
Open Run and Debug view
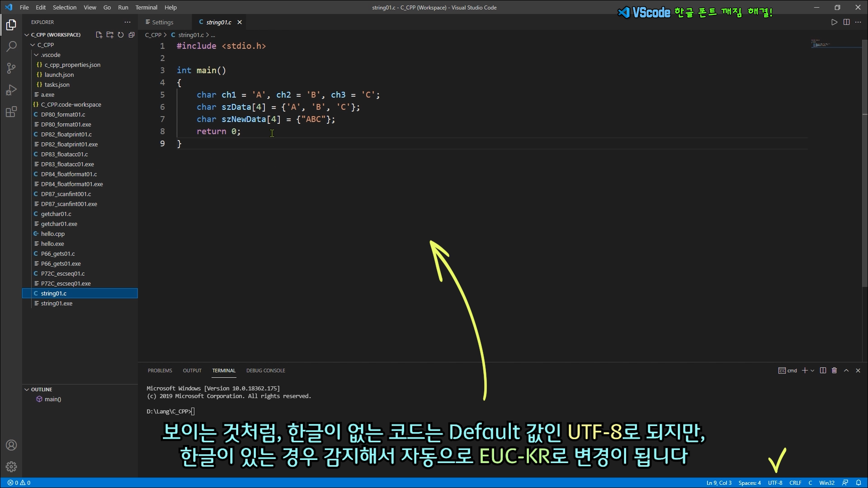[x=11, y=90]
